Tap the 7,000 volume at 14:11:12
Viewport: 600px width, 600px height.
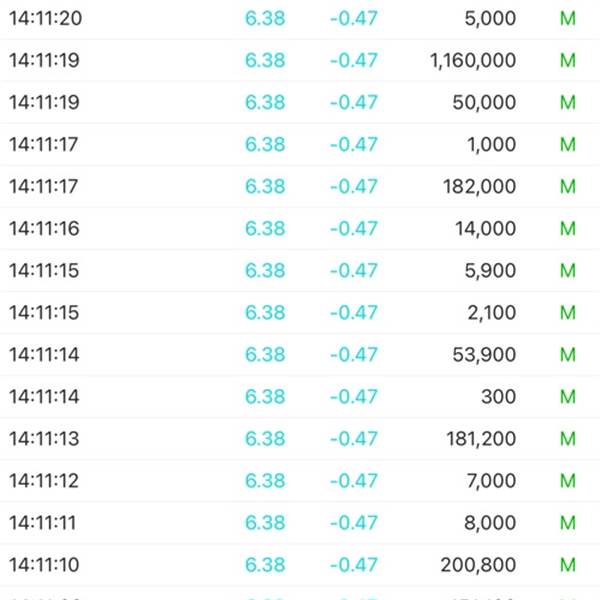click(491, 481)
